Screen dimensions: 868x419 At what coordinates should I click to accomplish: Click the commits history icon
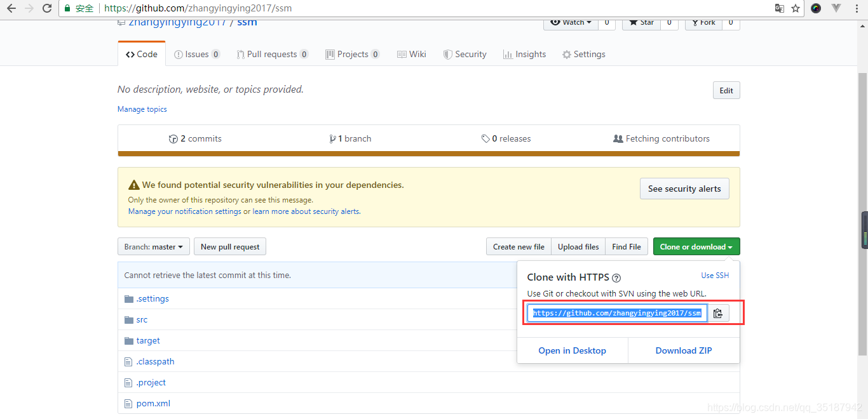[x=173, y=138]
